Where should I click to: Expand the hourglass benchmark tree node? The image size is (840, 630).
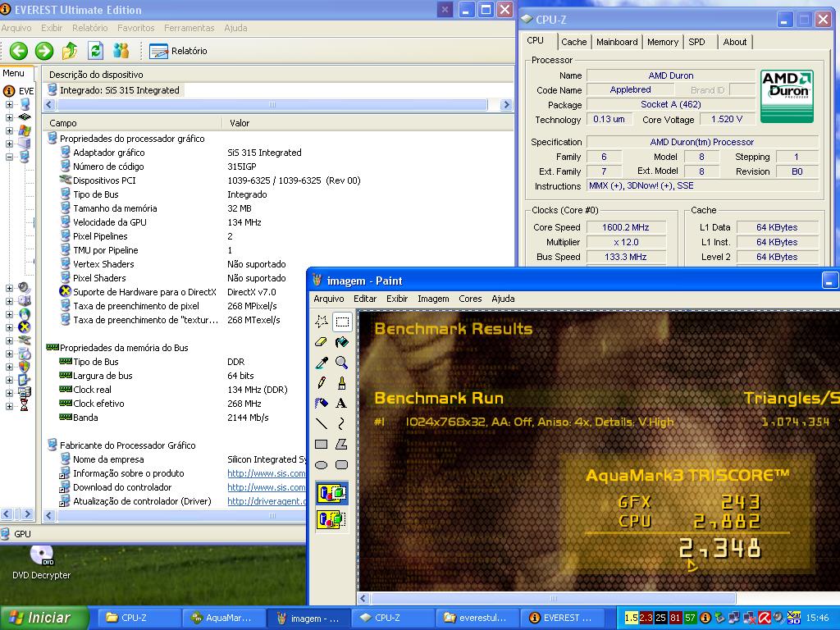coord(9,406)
